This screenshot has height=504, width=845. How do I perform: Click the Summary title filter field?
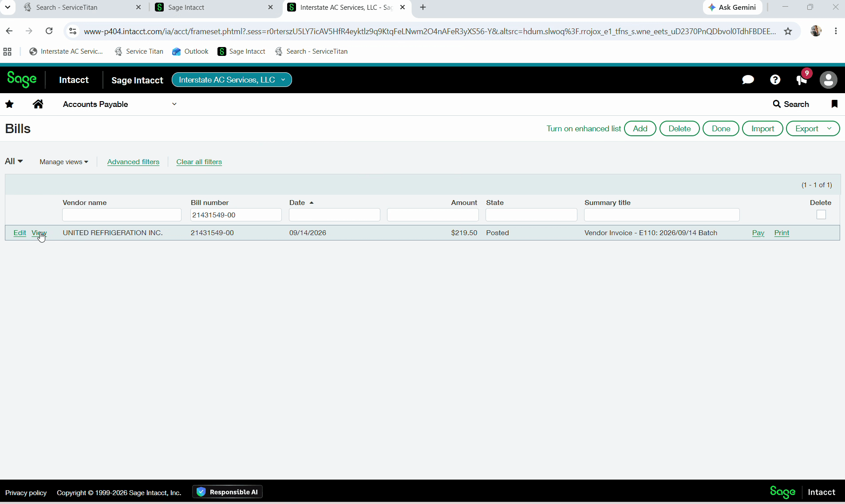click(x=662, y=215)
